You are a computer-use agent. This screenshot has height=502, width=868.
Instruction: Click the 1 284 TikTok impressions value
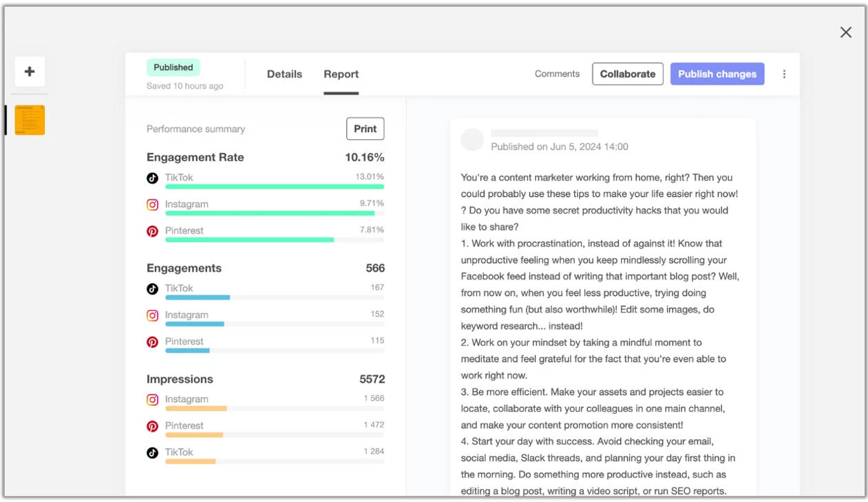374,452
